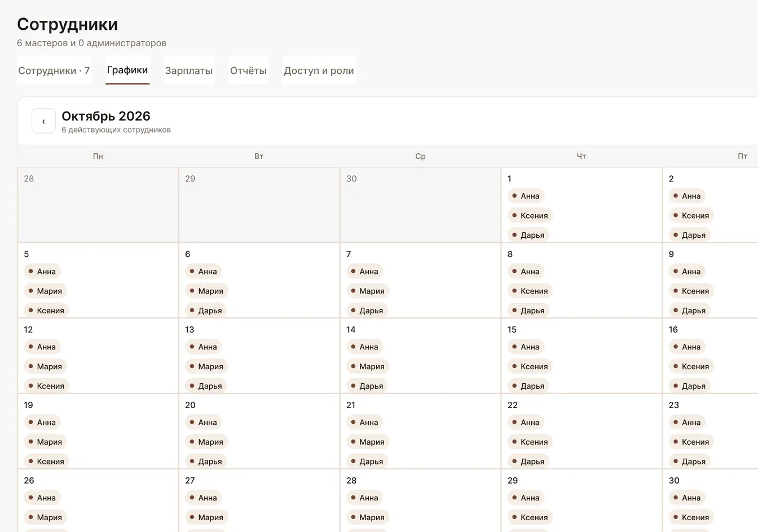Open the Отчёты tab
This screenshot has height=532, width=758.
tap(248, 70)
